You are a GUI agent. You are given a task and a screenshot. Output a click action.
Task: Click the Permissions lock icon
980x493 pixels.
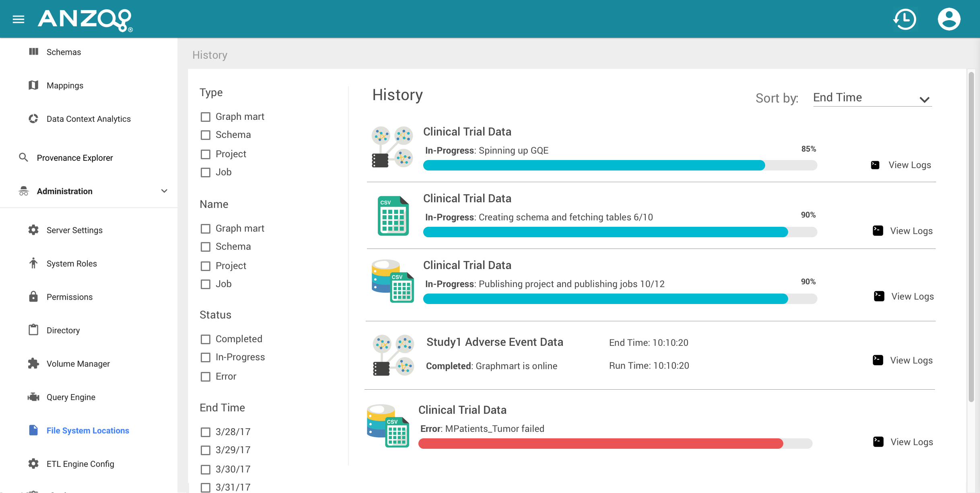point(33,297)
